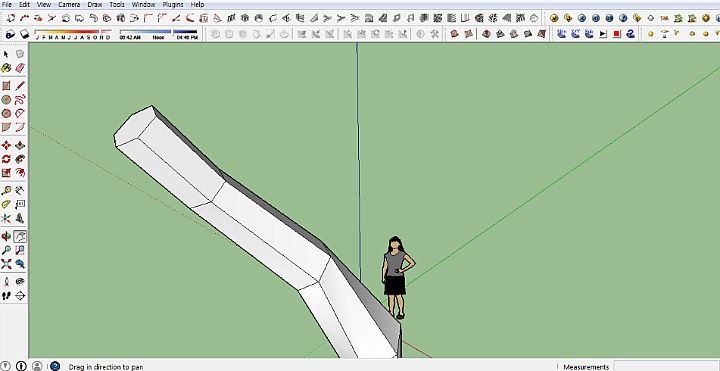Activate the Push/Pull tool

coord(20,146)
